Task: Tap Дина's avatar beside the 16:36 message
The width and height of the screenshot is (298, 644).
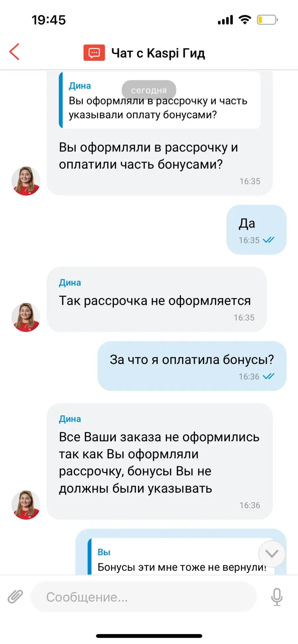Action: click(x=26, y=505)
